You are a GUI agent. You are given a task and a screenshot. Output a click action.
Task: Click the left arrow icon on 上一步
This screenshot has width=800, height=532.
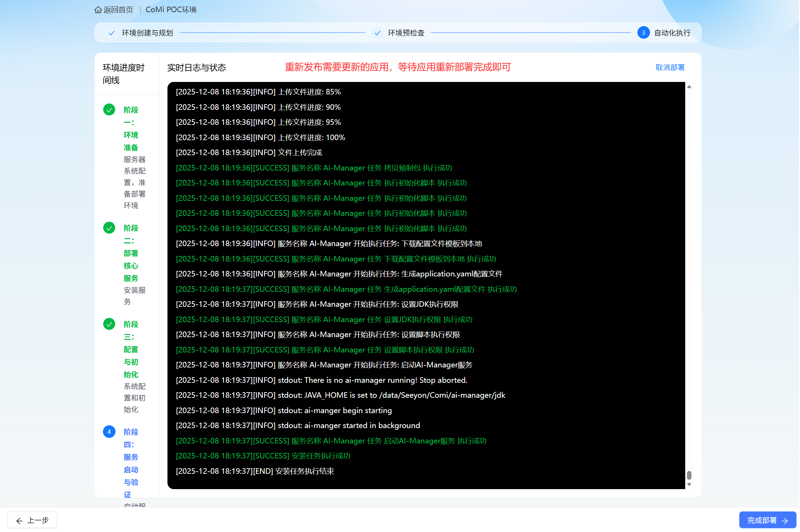20,521
